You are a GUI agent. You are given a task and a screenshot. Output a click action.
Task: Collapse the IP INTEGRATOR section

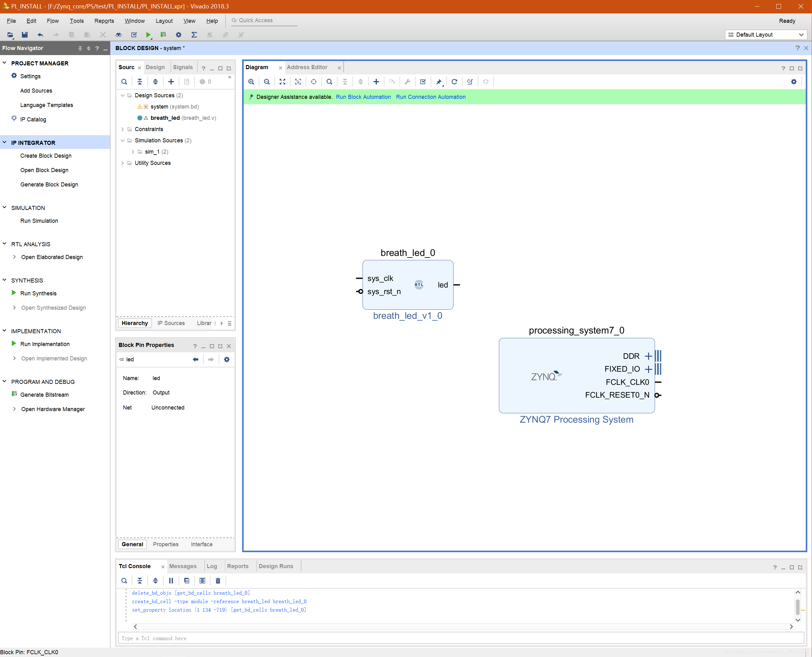pyautogui.click(x=5, y=143)
